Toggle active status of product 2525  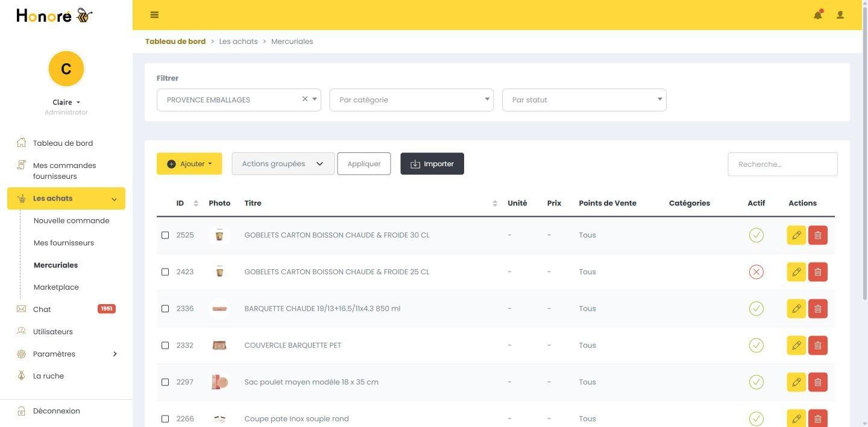point(756,235)
